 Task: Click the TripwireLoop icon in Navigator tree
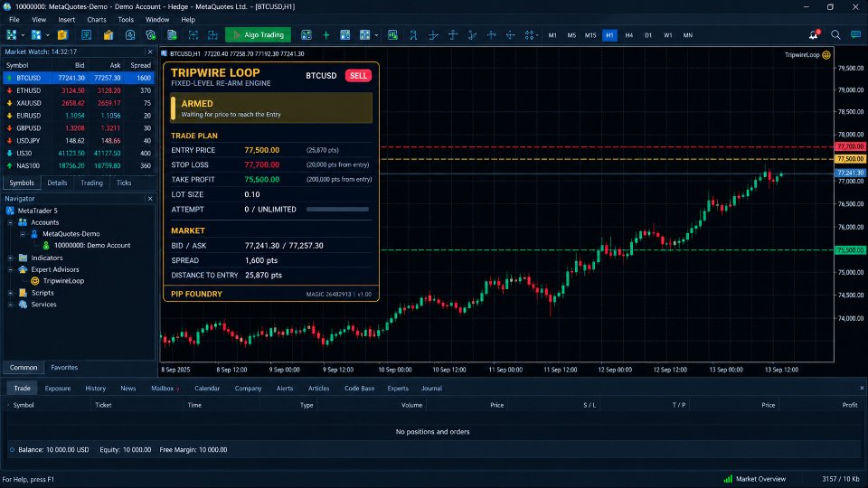click(35, 280)
